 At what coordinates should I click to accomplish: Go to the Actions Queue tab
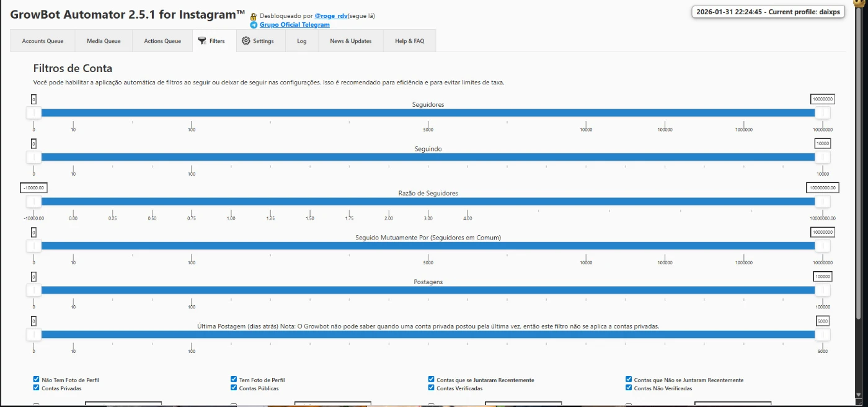pos(162,41)
